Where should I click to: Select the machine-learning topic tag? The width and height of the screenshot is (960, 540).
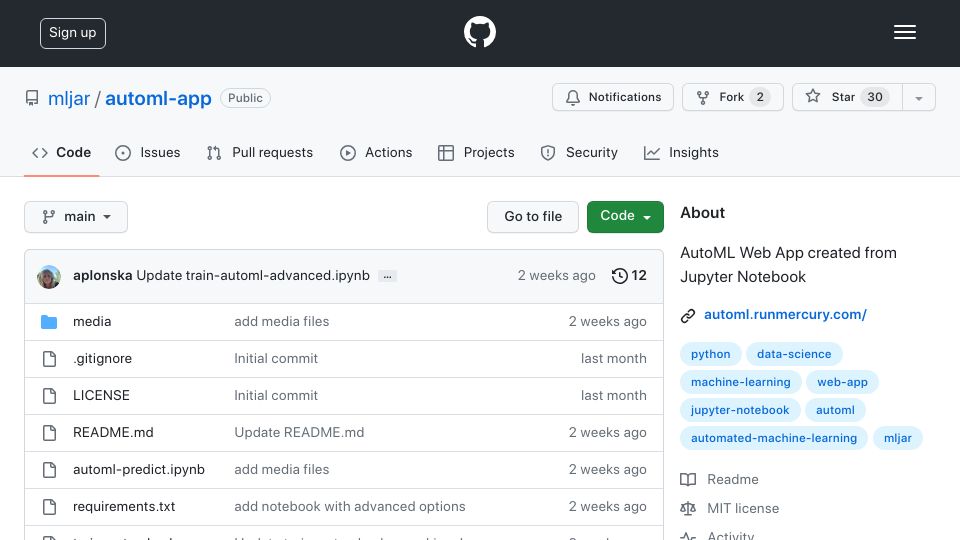point(741,382)
